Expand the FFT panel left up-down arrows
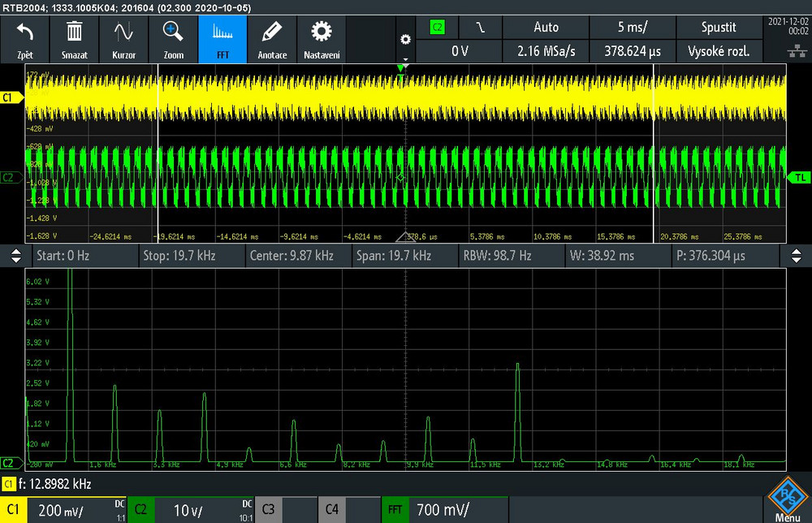This screenshot has width=812, height=523. (x=16, y=256)
